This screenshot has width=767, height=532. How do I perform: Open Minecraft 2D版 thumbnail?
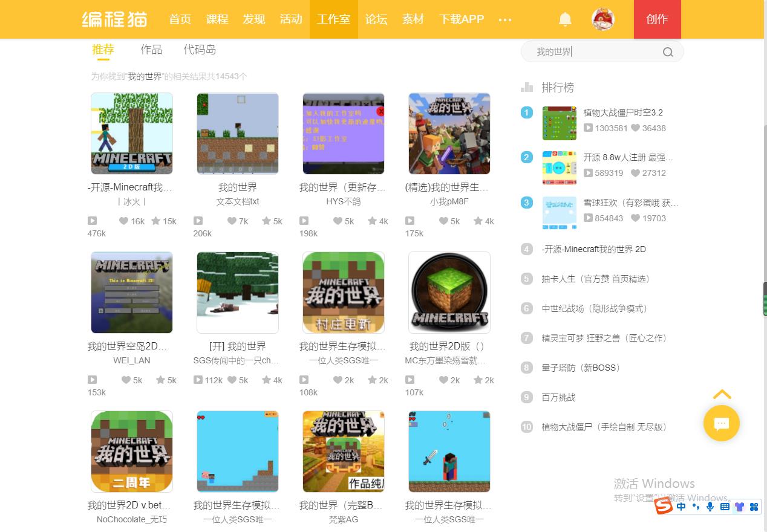click(x=132, y=134)
